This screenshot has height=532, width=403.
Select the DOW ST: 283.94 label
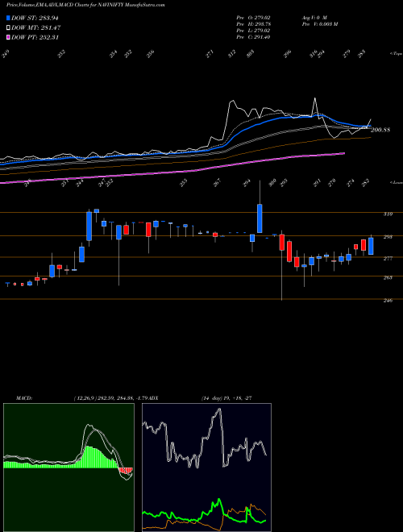pos(35,18)
